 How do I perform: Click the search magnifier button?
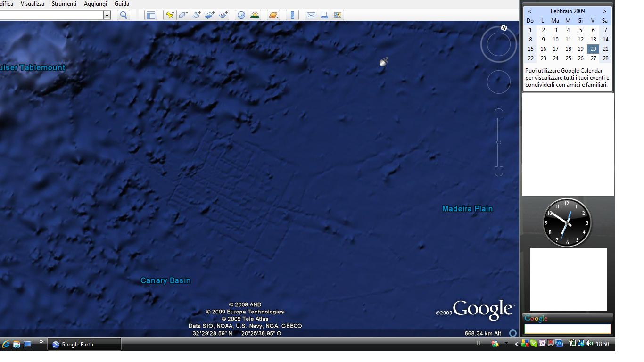point(124,15)
